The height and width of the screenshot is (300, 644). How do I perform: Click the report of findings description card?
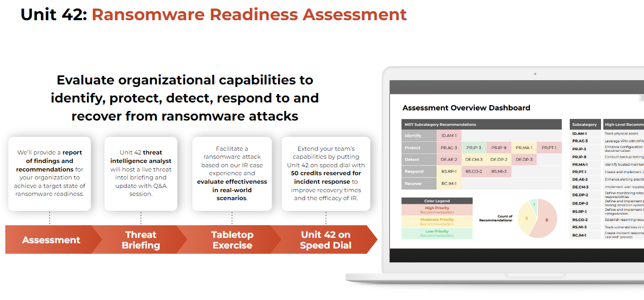tap(50, 173)
